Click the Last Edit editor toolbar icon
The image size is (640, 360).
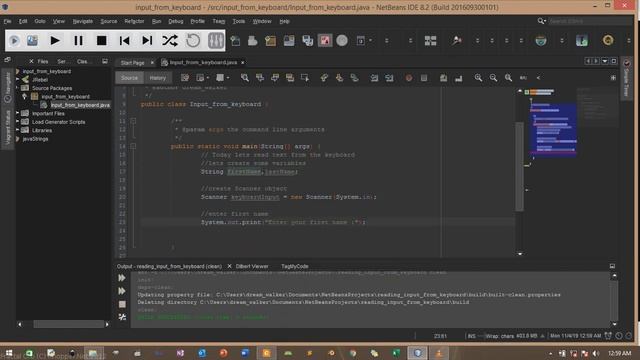tap(185, 78)
